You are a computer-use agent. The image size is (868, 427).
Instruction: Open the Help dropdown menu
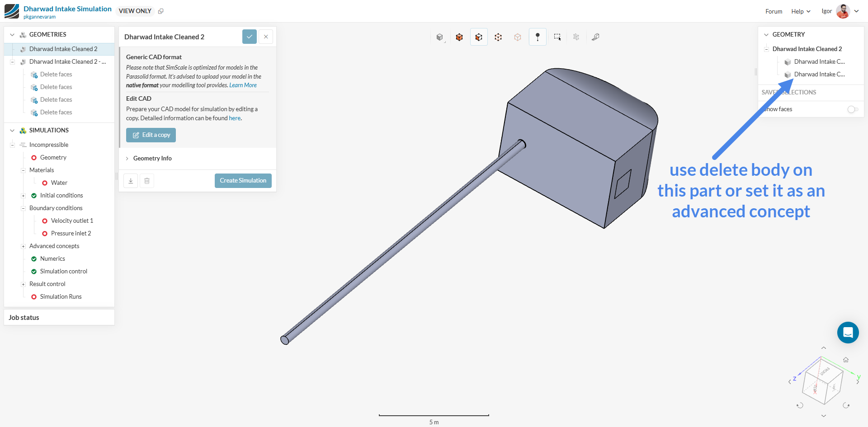point(801,11)
